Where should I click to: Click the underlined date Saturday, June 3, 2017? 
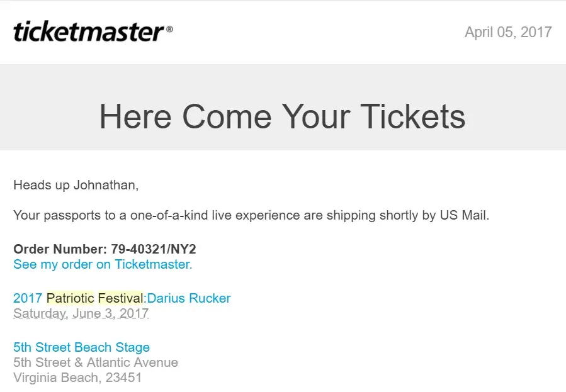(x=81, y=313)
